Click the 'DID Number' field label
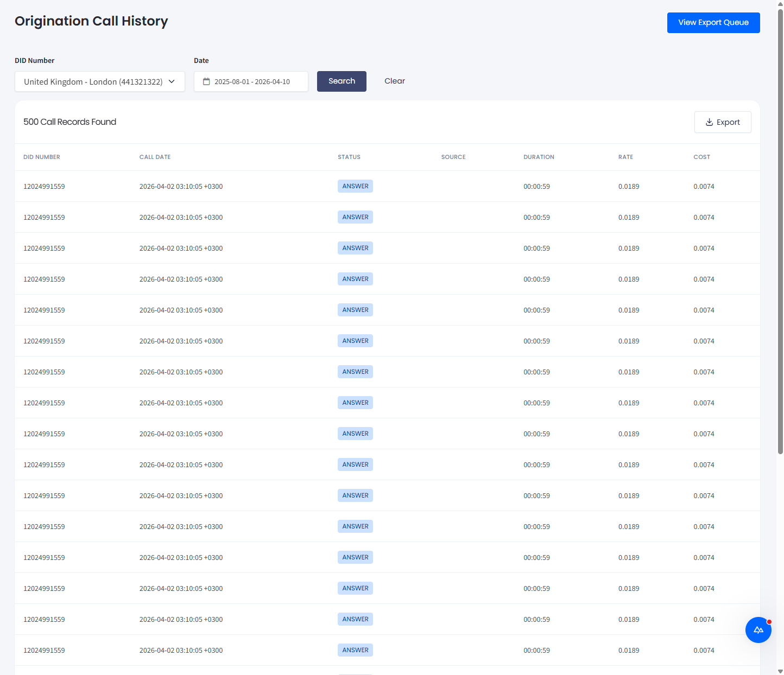784x675 pixels. click(x=35, y=61)
